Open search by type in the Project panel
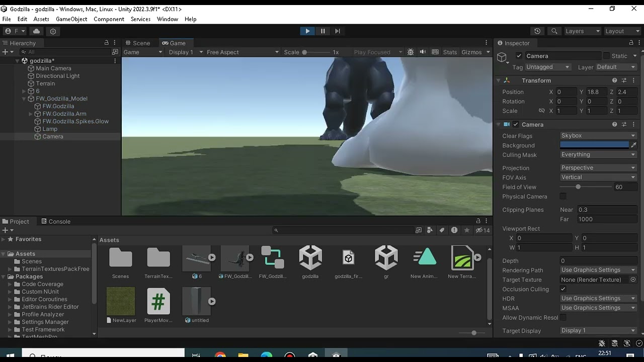 [429, 230]
